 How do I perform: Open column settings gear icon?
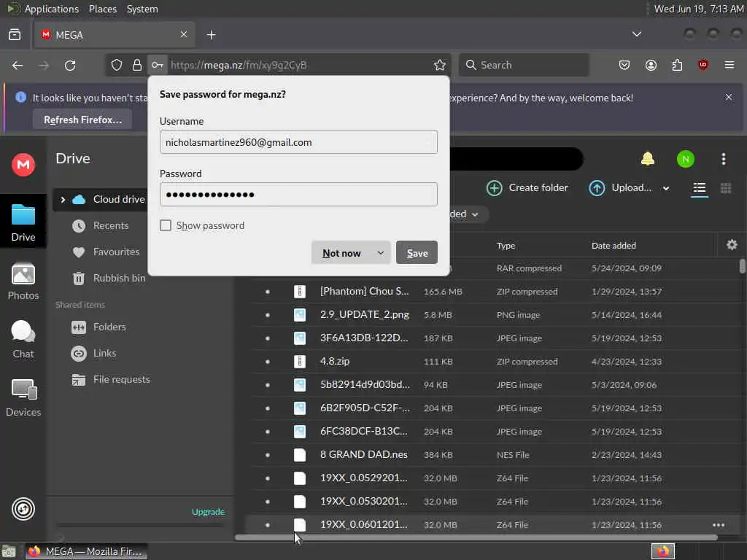(732, 245)
